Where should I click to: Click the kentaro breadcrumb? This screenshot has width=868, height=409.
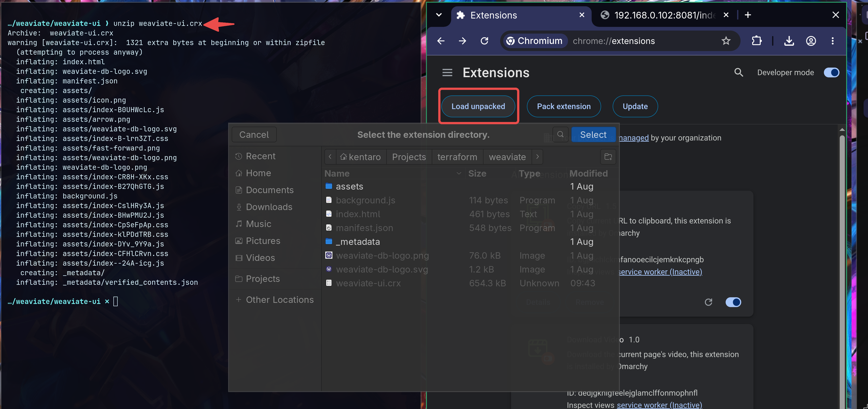point(361,157)
